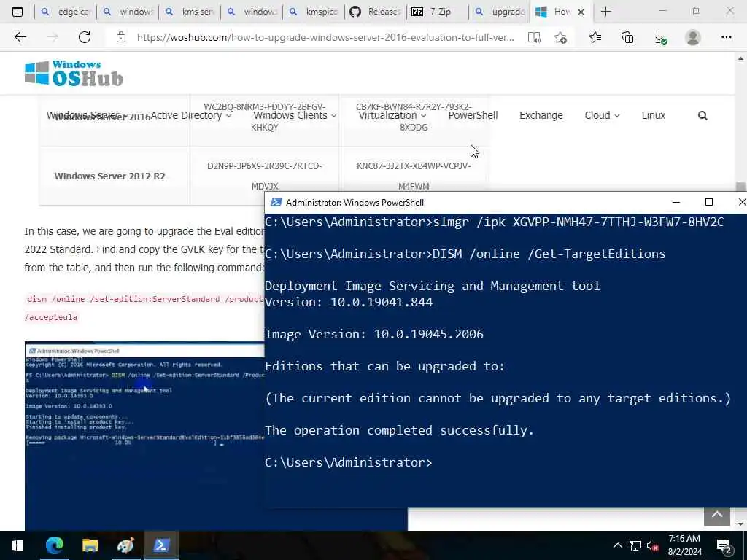Screen dimensions: 747x560
Task: Select key KNC87-3J2TX-XB4WP-VCPJV-M4FWM
Action: coord(414,176)
